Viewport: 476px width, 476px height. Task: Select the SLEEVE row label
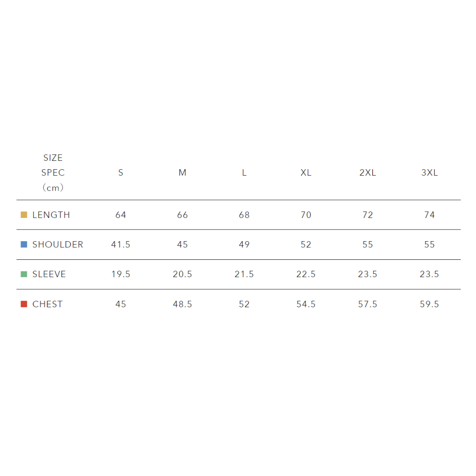click(49, 274)
